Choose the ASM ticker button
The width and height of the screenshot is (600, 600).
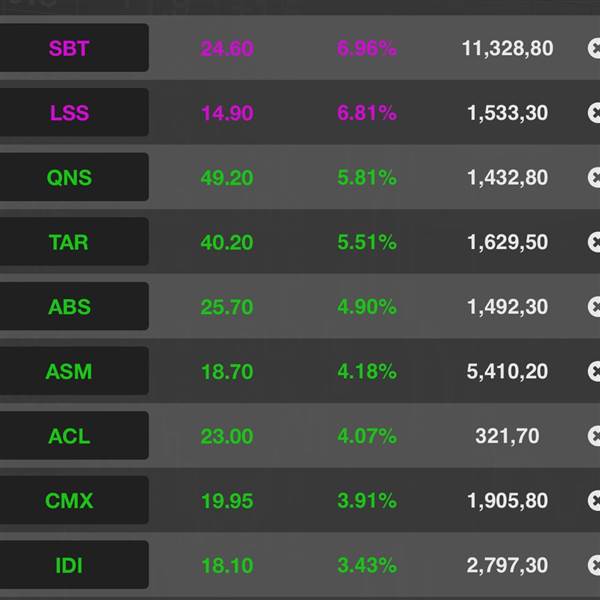(x=74, y=371)
